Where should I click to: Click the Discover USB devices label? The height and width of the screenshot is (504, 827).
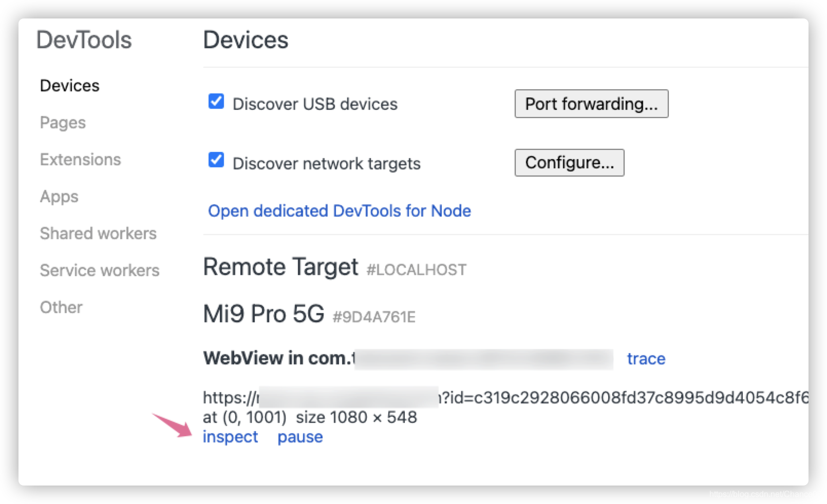click(x=315, y=104)
